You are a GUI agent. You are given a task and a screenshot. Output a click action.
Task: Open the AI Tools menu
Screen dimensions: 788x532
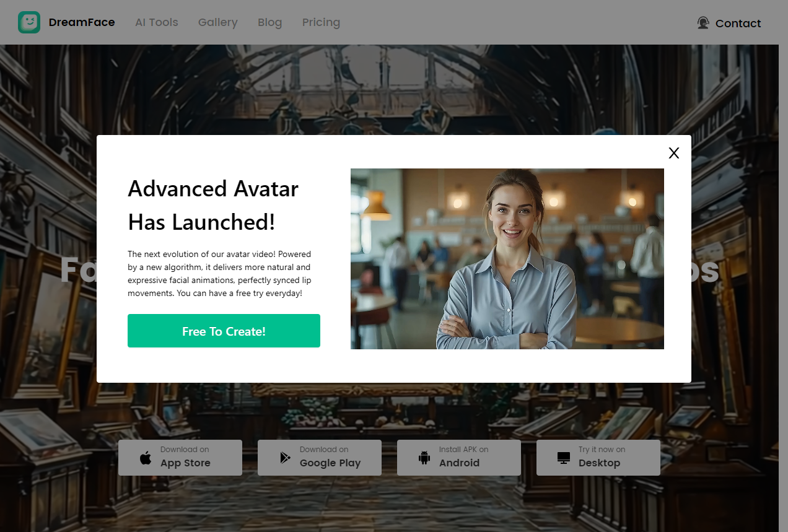[157, 22]
